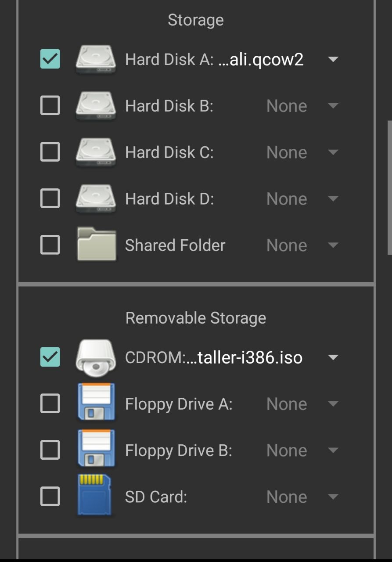392x562 pixels.
Task: Click the CDROM disc drive icon
Action: point(96,357)
